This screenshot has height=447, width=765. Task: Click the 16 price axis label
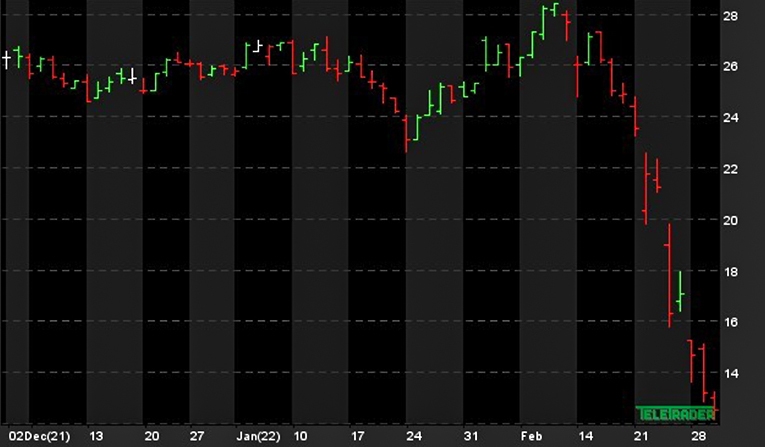(x=730, y=322)
